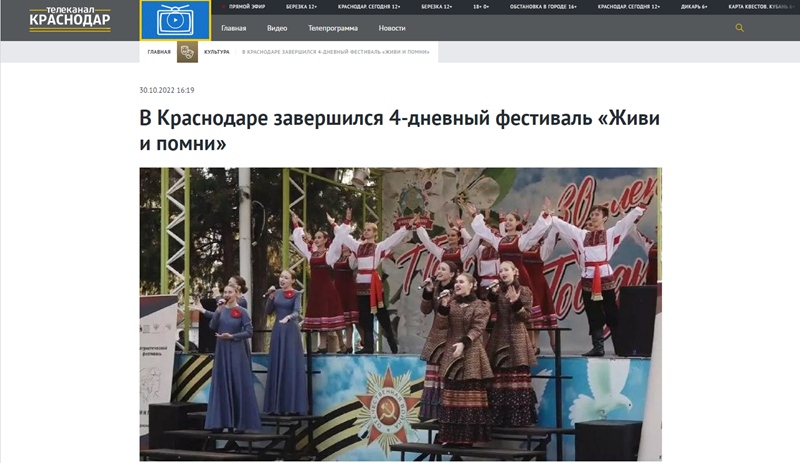Select the 18+ 0+ schedule entry
Screen dimensions: 800x463
481,7
